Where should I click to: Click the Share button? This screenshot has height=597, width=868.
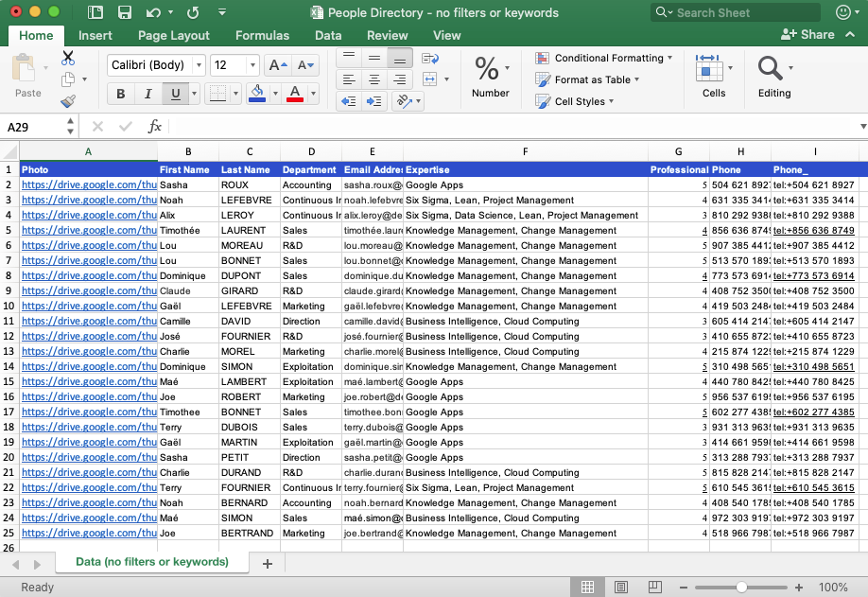pyautogui.click(x=807, y=34)
